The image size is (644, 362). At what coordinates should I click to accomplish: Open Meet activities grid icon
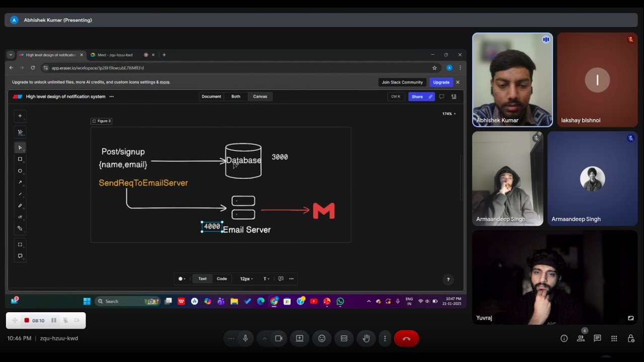tap(614, 338)
